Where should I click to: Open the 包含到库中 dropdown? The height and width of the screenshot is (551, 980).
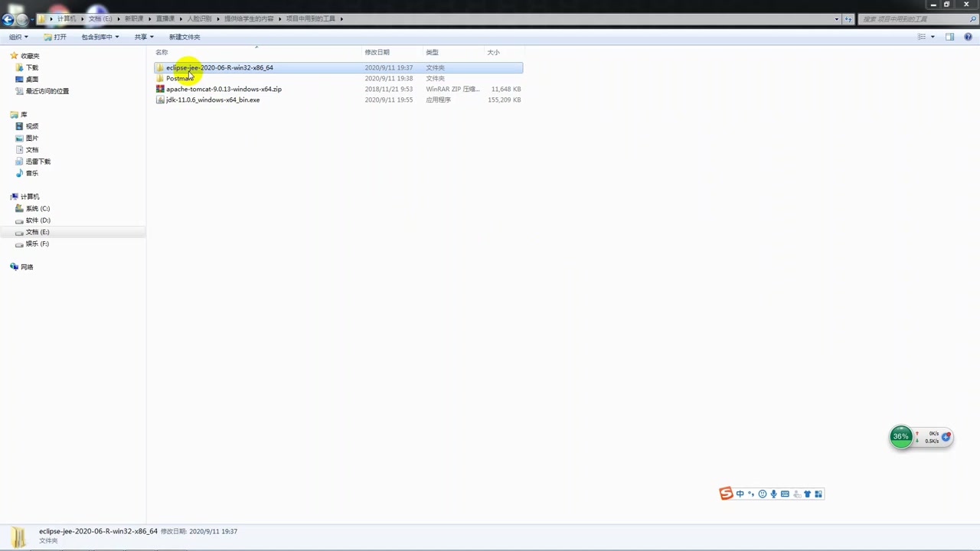[x=100, y=37]
